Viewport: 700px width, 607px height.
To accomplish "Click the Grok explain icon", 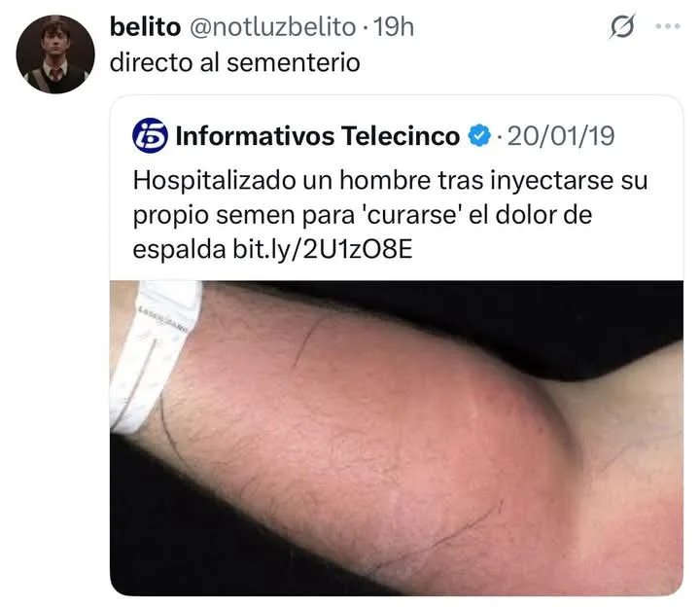I will 622,26.
